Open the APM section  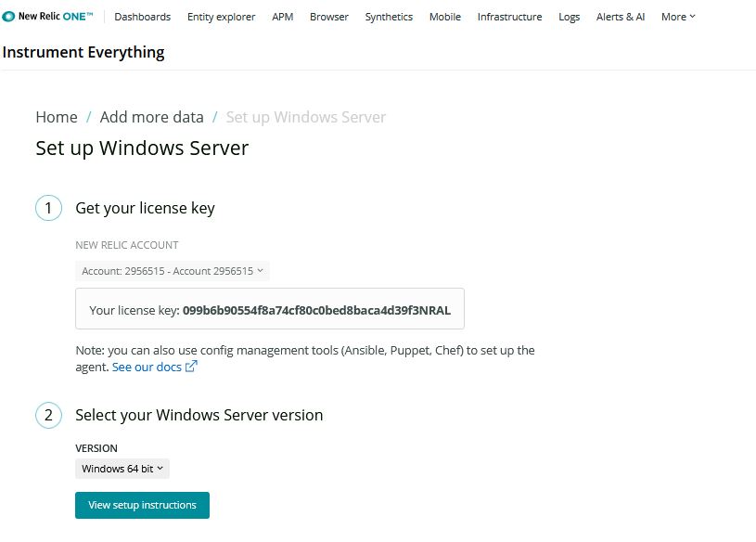(282, 17)
